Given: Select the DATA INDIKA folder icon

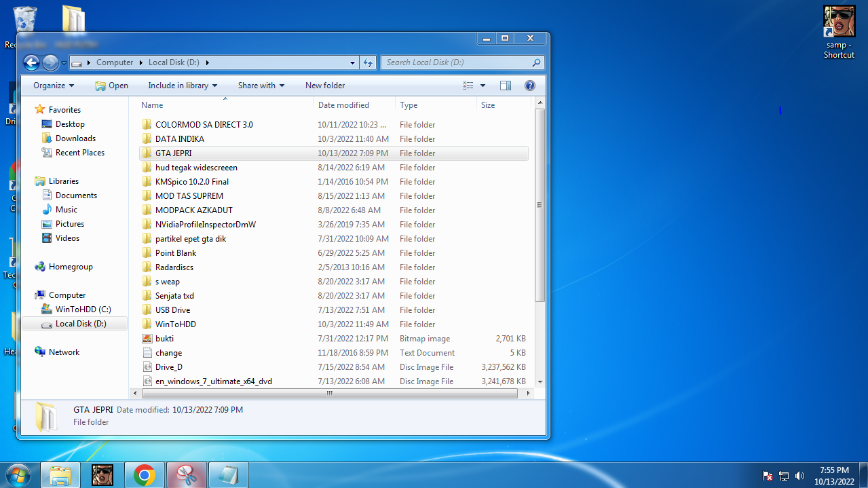Looking at the screenshot, I should 147,139.
